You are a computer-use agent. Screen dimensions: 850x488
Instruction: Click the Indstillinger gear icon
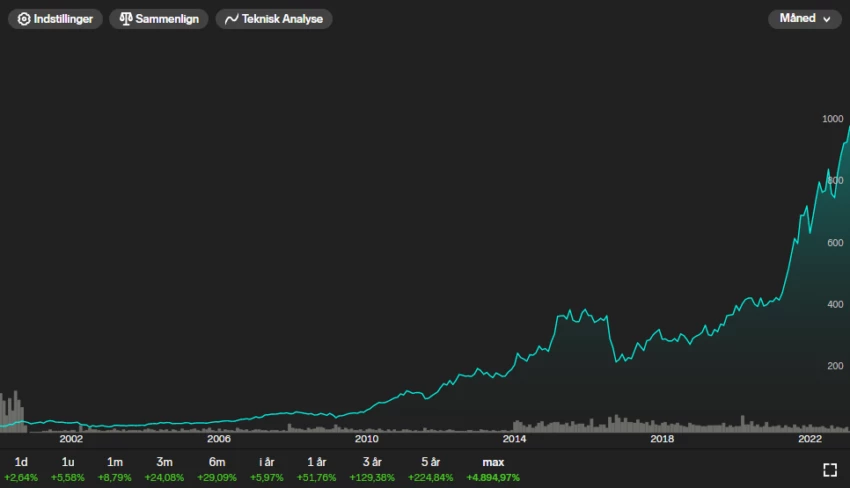click(24, 19)
